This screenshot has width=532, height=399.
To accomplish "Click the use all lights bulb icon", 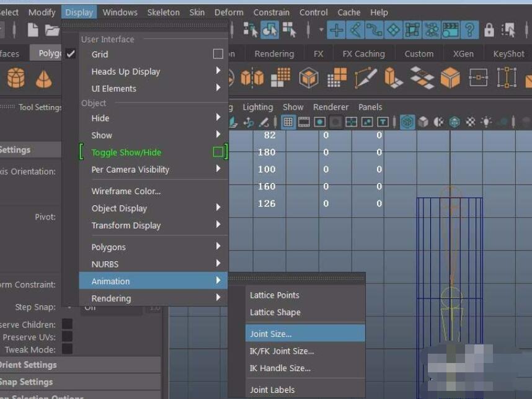I will (487, 122).
